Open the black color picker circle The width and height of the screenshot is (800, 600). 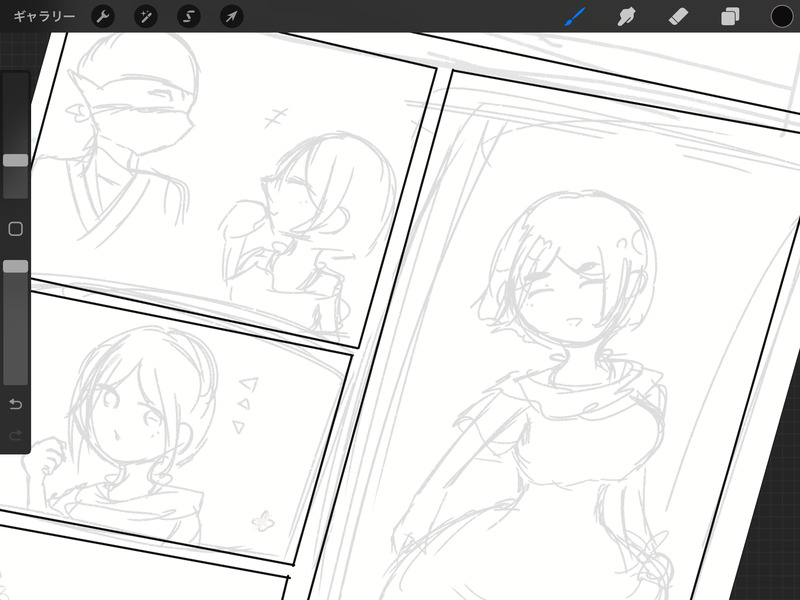click(782, 16)
